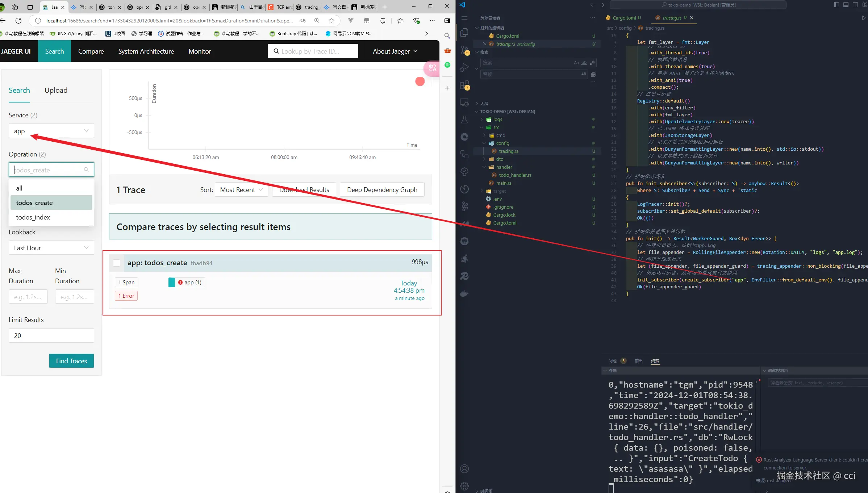Toggle regex option in VS Code search
The height and width of the screenshot is (493, 868).
[x=592, y=63]
